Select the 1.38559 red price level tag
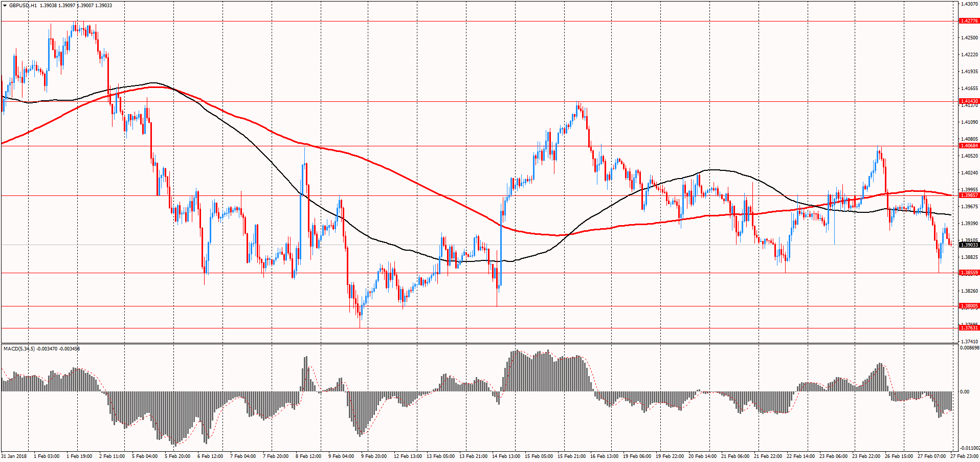980x462 pixels. click(969, 273)
